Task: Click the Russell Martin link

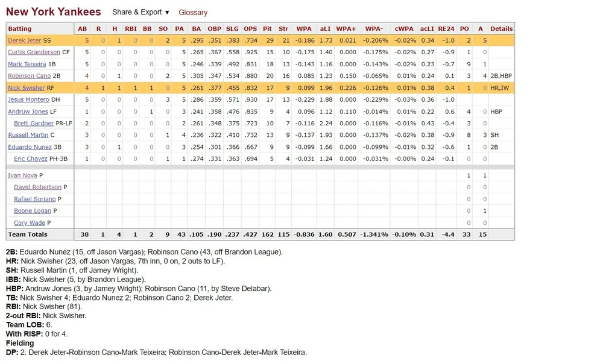Action: coord(28,135)
